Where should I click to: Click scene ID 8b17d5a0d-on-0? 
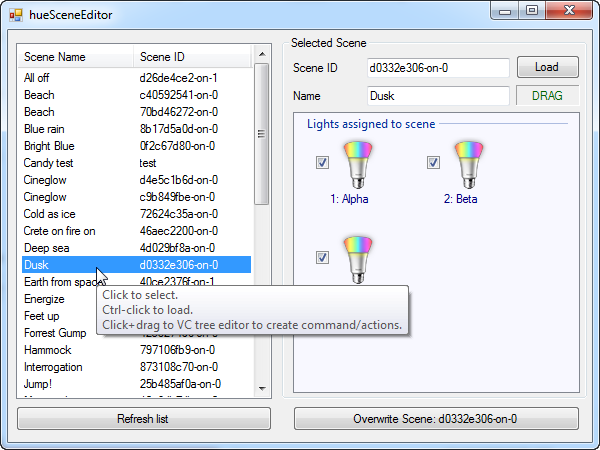pos(179,129)
